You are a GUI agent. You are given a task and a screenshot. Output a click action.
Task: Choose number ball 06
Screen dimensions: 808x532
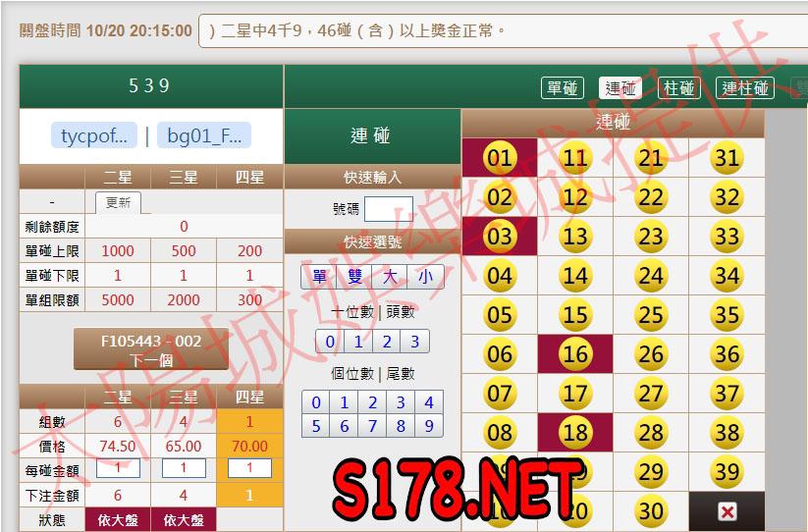(x=500, y=353)
